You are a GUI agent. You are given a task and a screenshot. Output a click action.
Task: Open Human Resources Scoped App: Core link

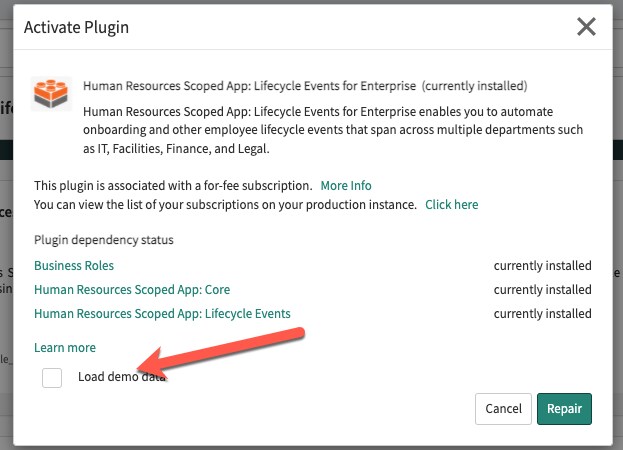132,290
